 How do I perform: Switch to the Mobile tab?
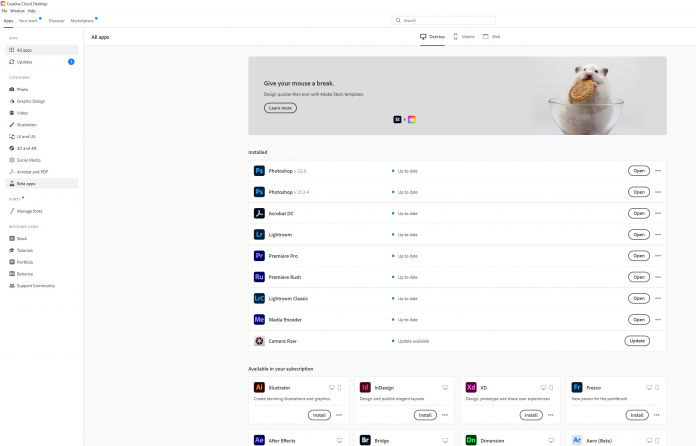tap(464, 37)
